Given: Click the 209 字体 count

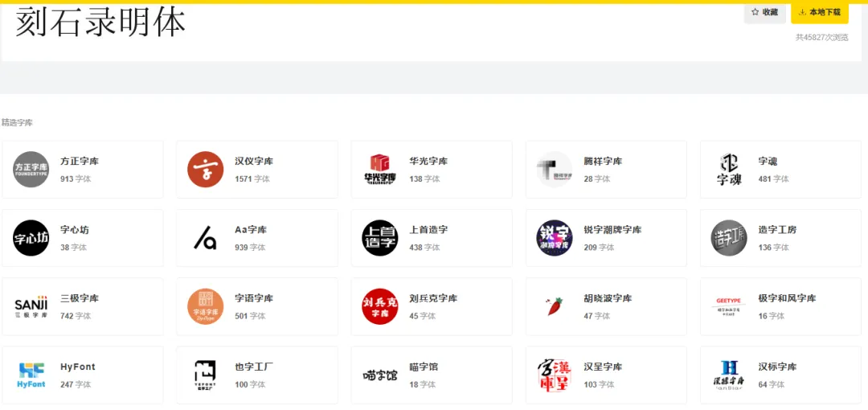Looking at the screenshot, I should tap(599, 248).
